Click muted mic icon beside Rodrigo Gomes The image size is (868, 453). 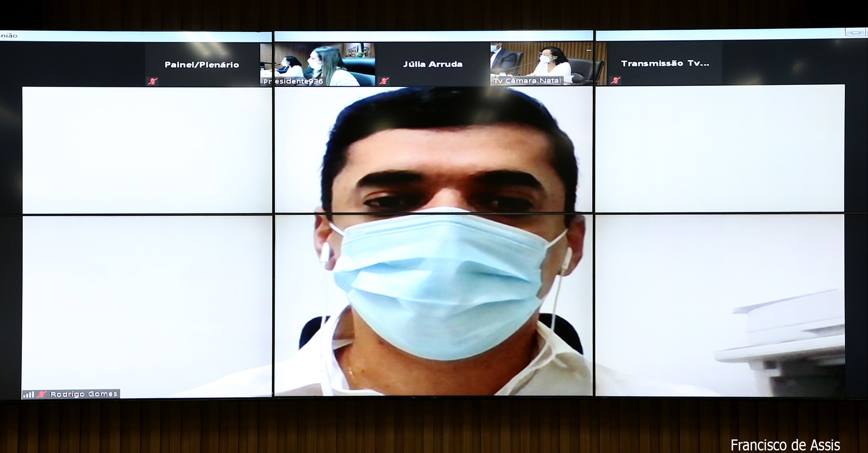41,394
